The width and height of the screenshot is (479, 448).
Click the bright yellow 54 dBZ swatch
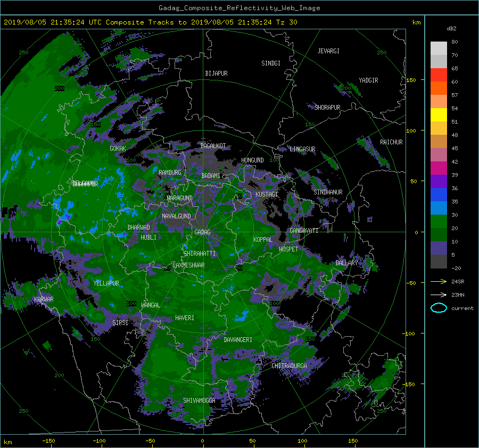(439, 115)
